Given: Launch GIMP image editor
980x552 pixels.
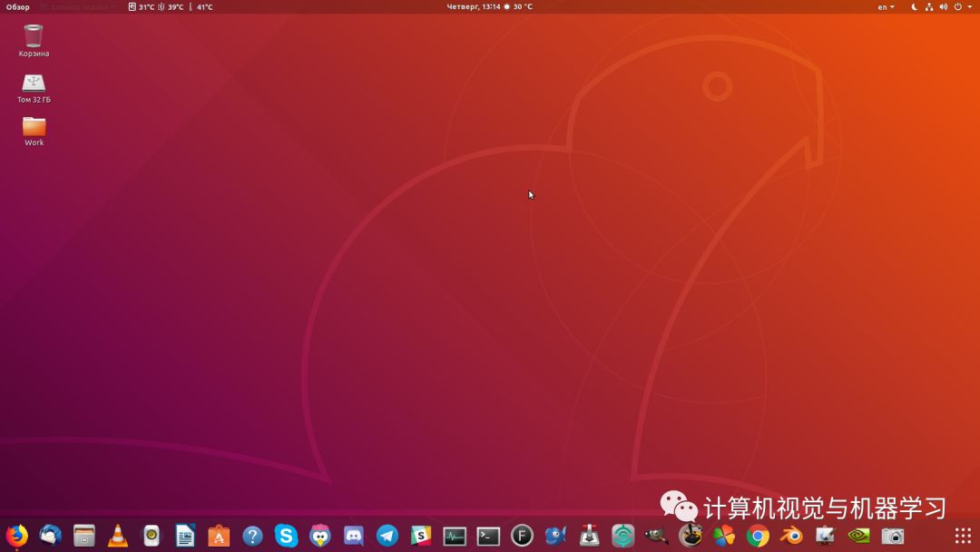Looking at the screenshot, I should point(657,536).
